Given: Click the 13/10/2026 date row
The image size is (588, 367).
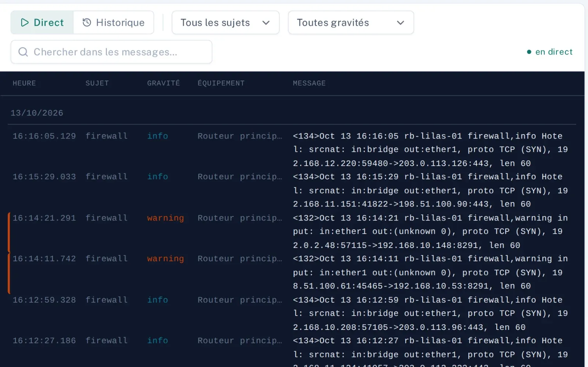Looking at the screenshot, I should pos(37,113).
